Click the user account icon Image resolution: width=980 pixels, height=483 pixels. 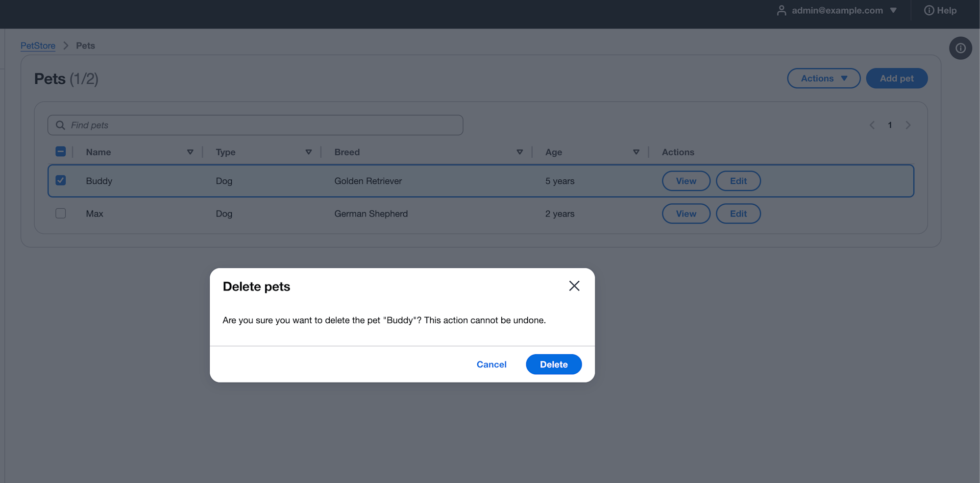pyautogui.click(x=782, y=10)
